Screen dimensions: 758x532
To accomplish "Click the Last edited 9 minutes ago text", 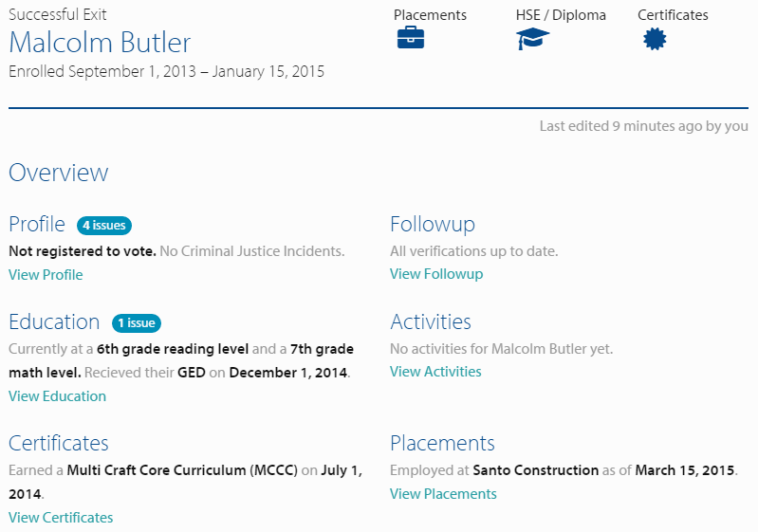I will tap(643, 126).
